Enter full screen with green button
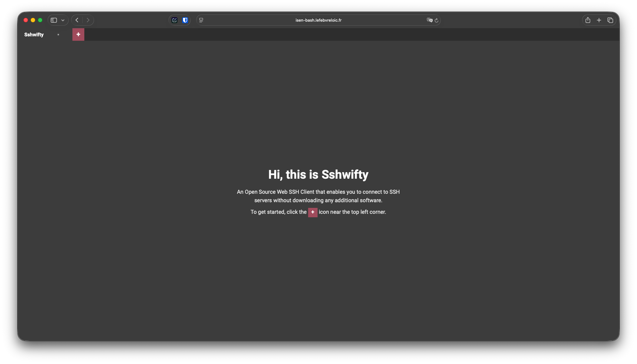Viewport: 637px width, 364px height. [x=40, y=20]
